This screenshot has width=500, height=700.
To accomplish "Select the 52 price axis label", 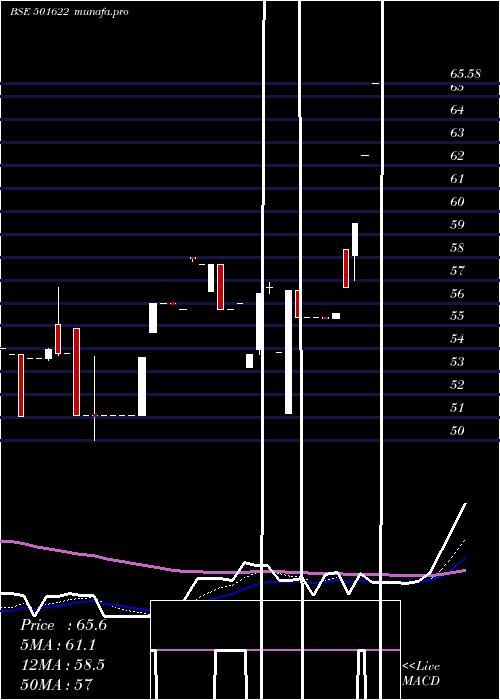I will 457,385.
